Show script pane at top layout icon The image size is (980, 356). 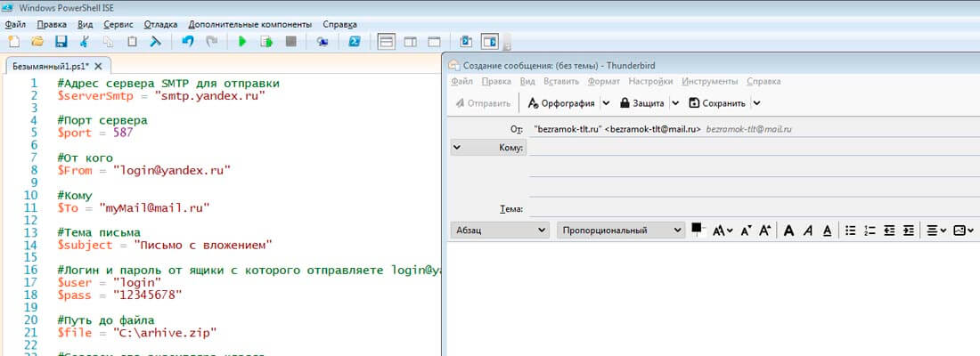point(387,43)
